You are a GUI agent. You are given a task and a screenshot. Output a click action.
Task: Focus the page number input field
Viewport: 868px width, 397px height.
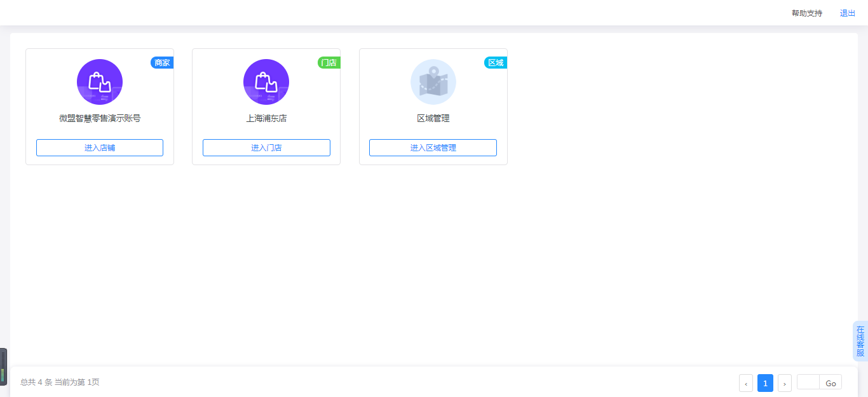click(808, 382)
